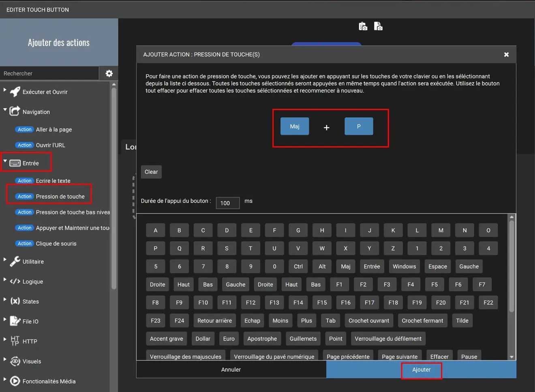Click the States variable icon
The image size is (535, 392).
[x=15, y=301]
